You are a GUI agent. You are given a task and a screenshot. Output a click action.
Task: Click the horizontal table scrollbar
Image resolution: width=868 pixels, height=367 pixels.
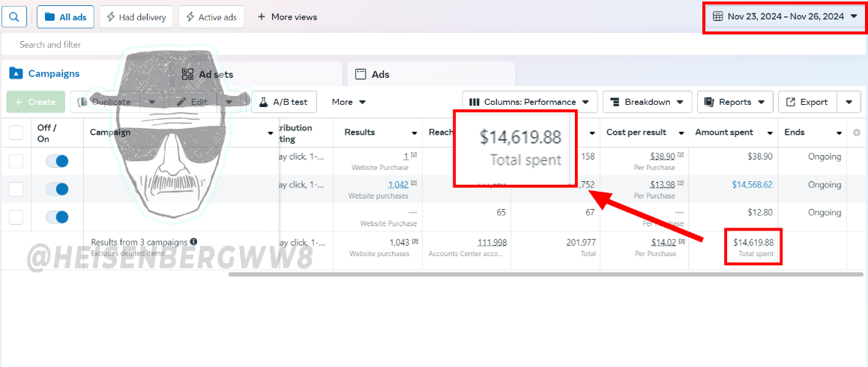[x=546, y=273]
